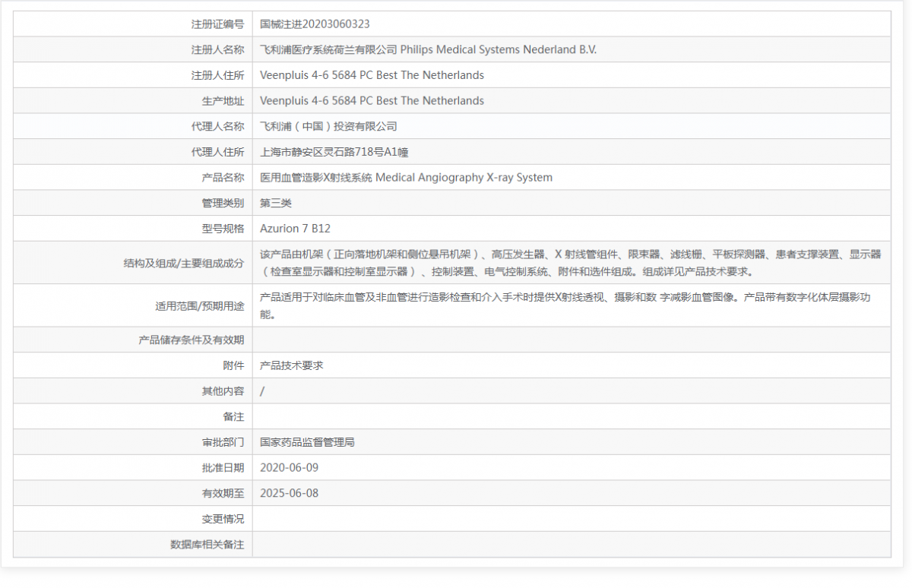912x588 pixels.
Task: Click the 产品名称 label
Action: [x=223, y=178]
